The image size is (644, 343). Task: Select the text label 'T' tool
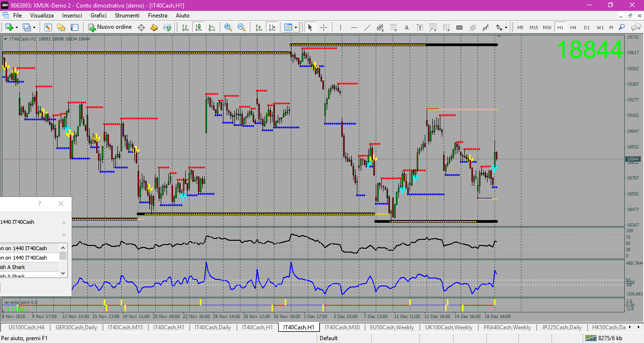click(420, 27)
